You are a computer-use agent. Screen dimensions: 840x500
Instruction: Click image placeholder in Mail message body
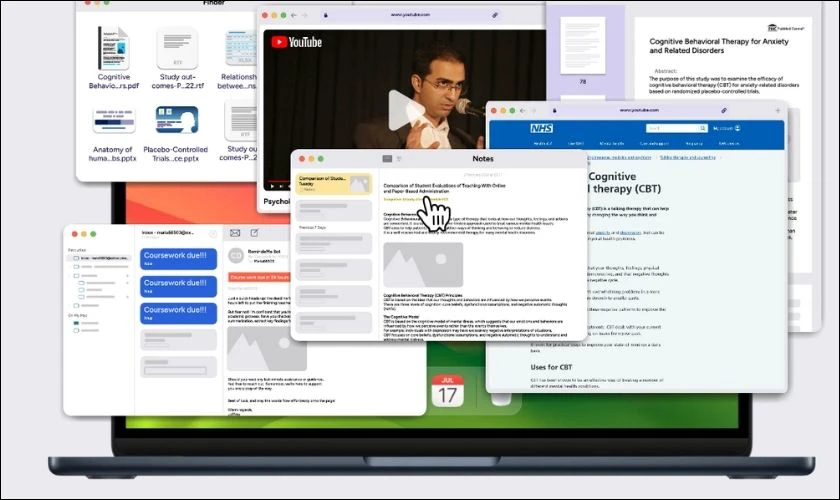click(x=267, y=348)
